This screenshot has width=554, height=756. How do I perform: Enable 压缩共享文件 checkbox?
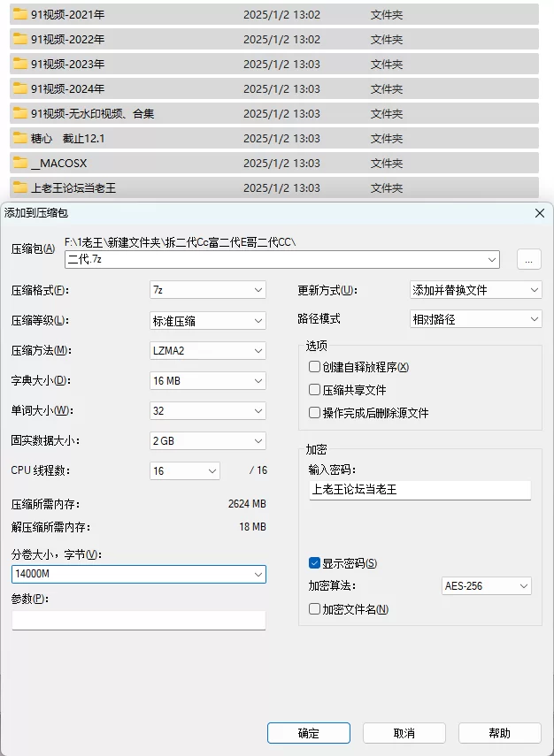pyautogui.click(x=314, y=390)
